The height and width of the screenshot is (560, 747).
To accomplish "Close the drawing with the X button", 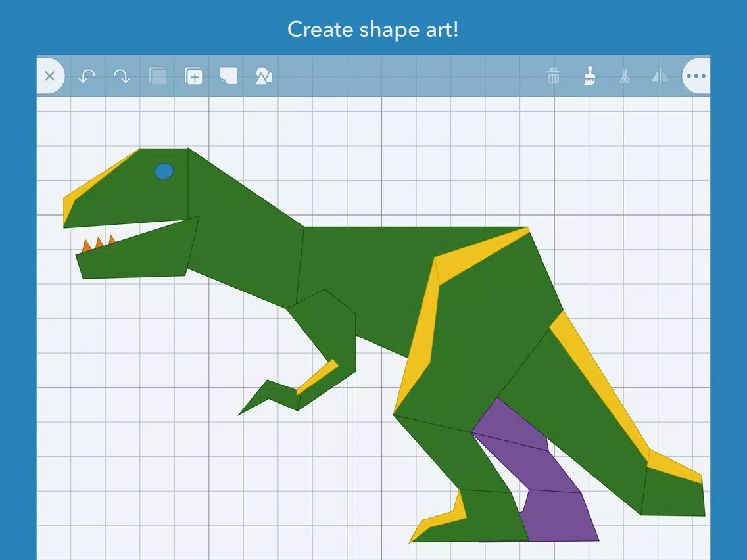I will click(x=50, y=76).
